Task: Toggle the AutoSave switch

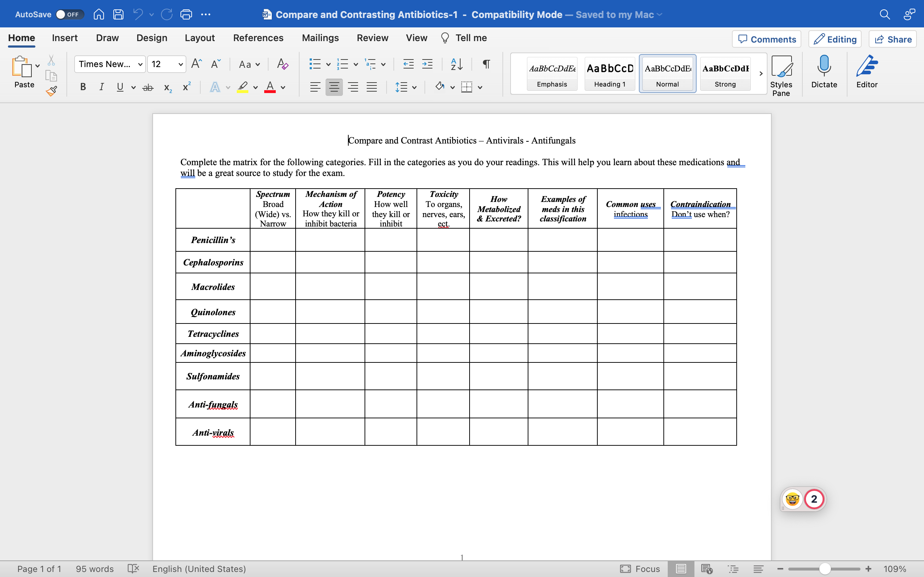Action: (69, 14)
